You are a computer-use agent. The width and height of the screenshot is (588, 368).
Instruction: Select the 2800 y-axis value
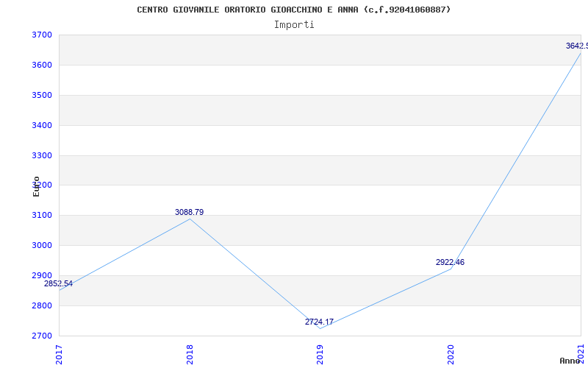click(x=42, y=305)
